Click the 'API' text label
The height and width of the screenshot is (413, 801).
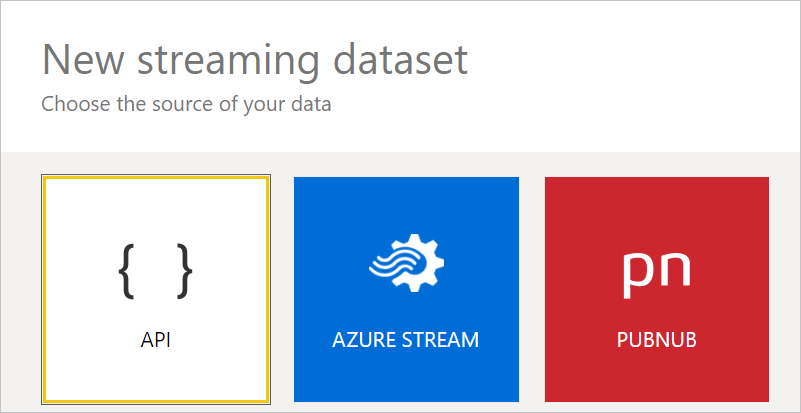[x=155, y=340]
